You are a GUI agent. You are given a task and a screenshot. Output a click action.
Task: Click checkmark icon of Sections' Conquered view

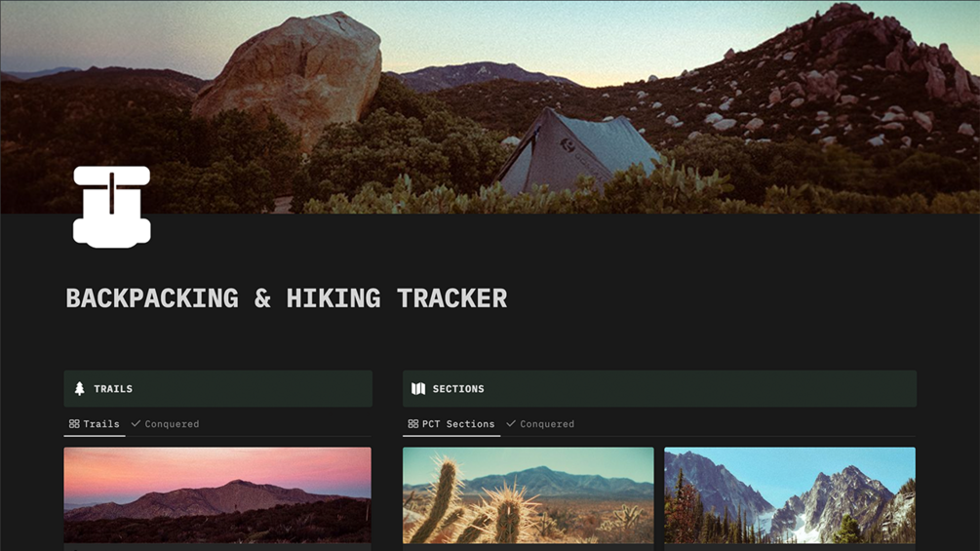coord(511,423)
